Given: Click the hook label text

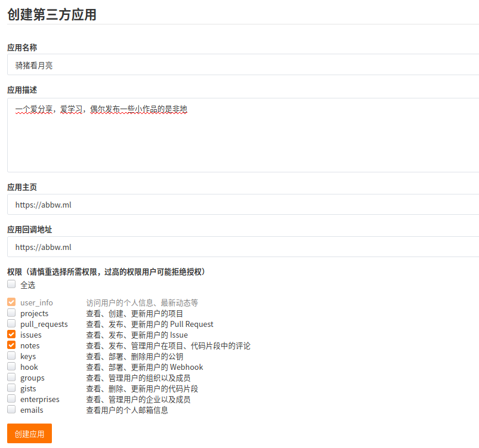Looking at the screenshot, I should 29,367.
